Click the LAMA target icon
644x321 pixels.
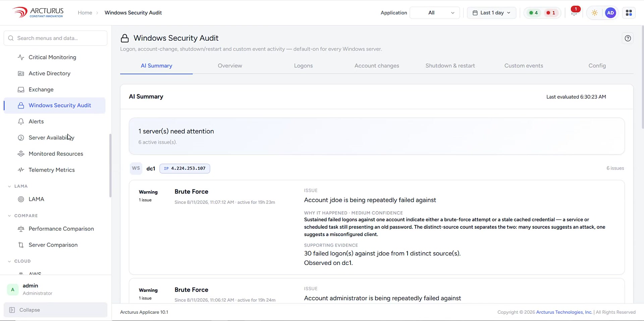pyautogui.click(x=21, y=199)
